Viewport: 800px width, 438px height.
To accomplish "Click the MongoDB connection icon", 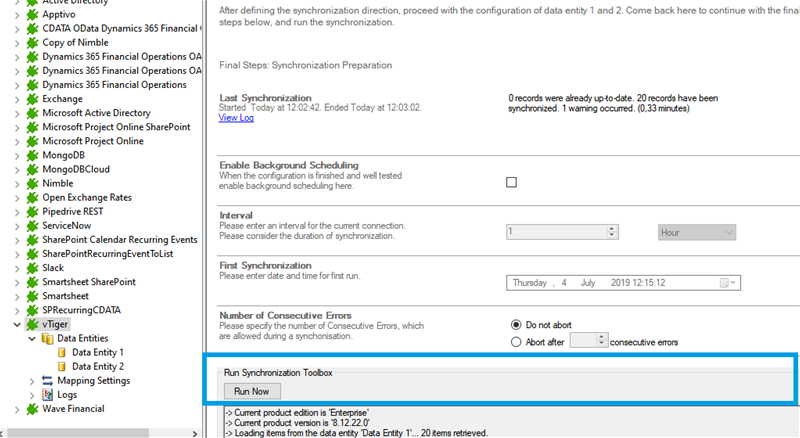I will tap(32, 156).
